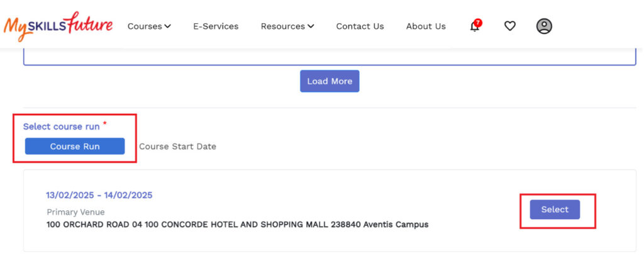The width and height of the screenshot is (644, 265).
Task: Go to MySkillsFuture home via logo
Action: coord(58,26)
